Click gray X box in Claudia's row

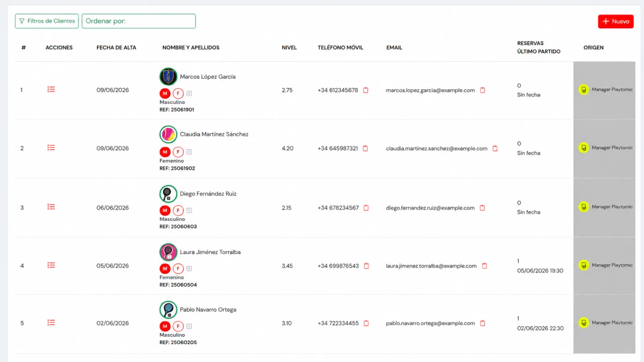click(189, 152)
